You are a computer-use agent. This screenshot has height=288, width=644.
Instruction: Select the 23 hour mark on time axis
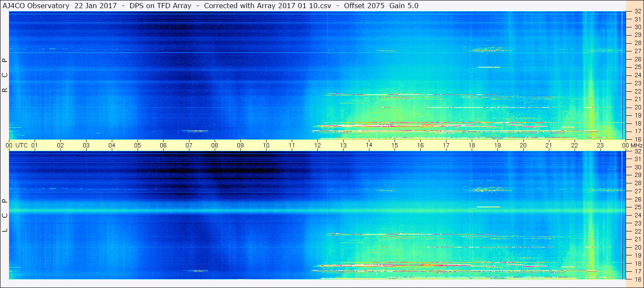point(600,145)
